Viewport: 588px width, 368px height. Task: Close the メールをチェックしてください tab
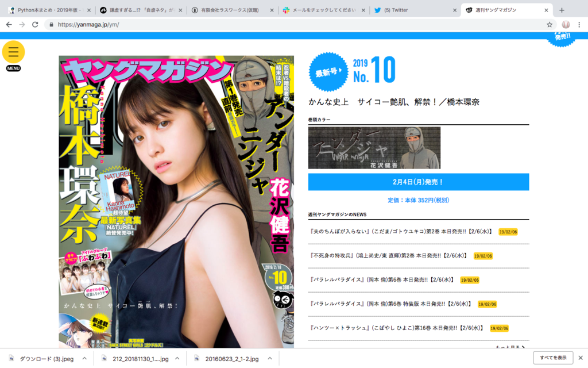(x=363, y=10)
